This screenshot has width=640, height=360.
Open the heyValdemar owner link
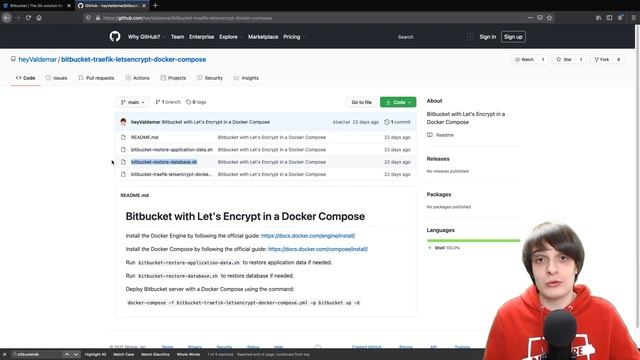[38, 60]
